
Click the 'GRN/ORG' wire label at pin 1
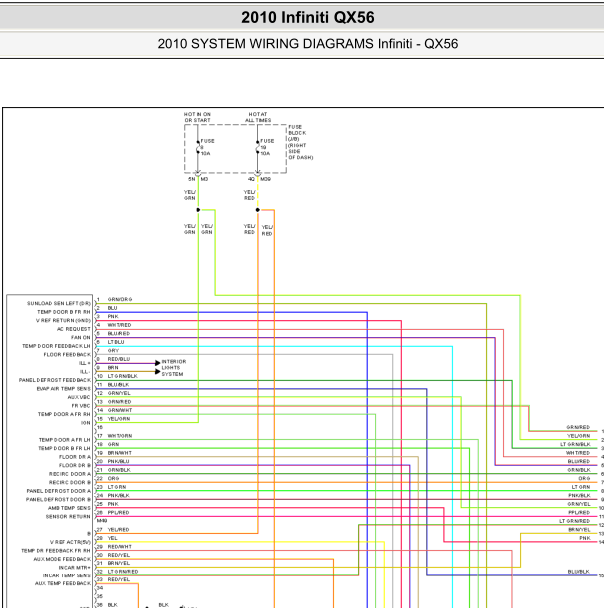pyautogui.click(x=120, y=299)
